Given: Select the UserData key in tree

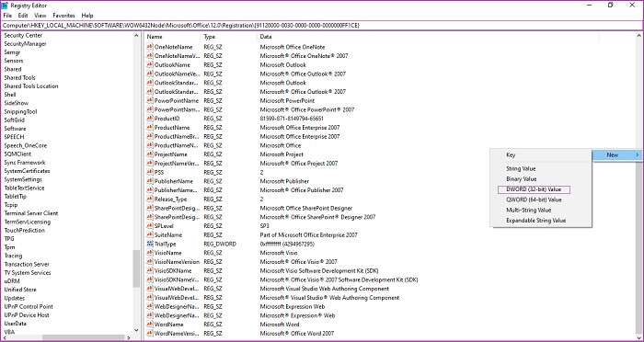Looking at the screenshot, I should [16, 324].
